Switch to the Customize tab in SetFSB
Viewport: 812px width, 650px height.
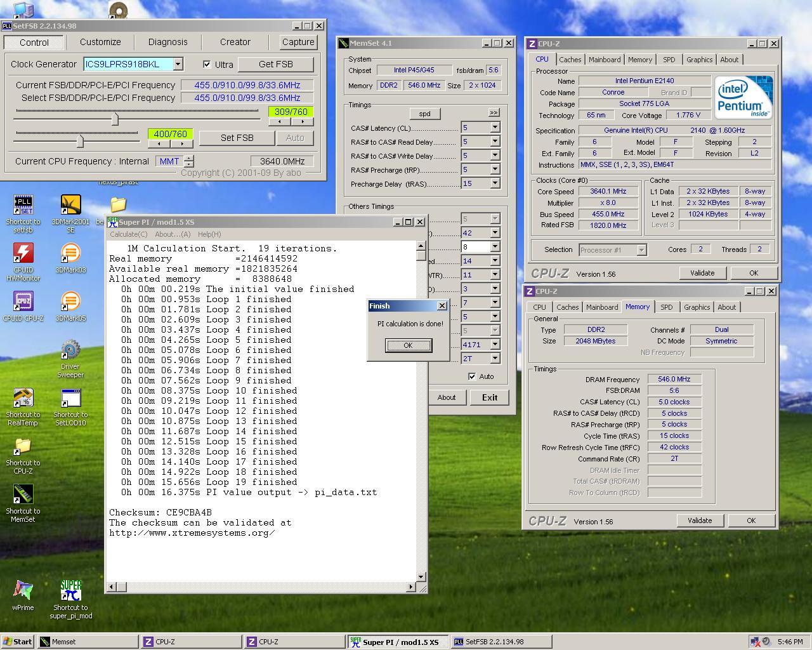100,42
